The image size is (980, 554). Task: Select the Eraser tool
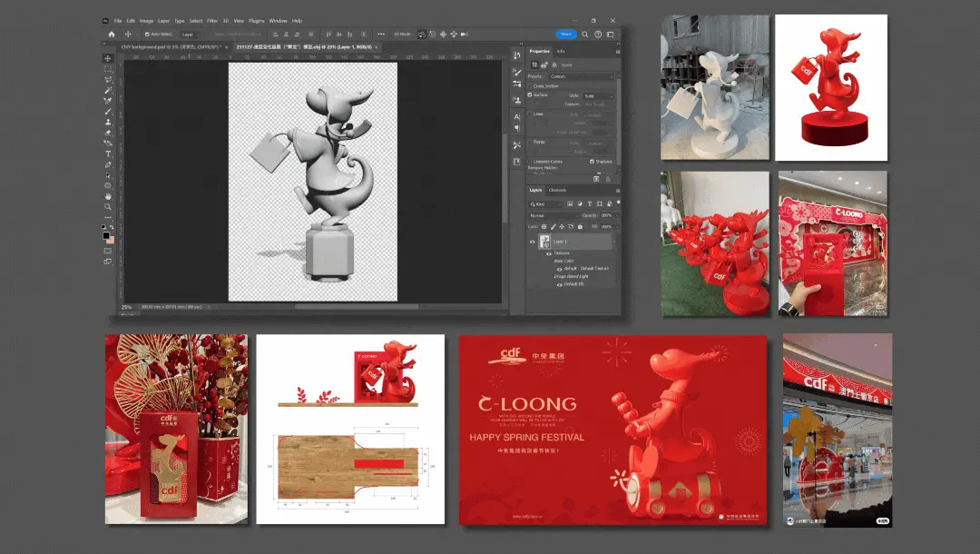(107, 133)
